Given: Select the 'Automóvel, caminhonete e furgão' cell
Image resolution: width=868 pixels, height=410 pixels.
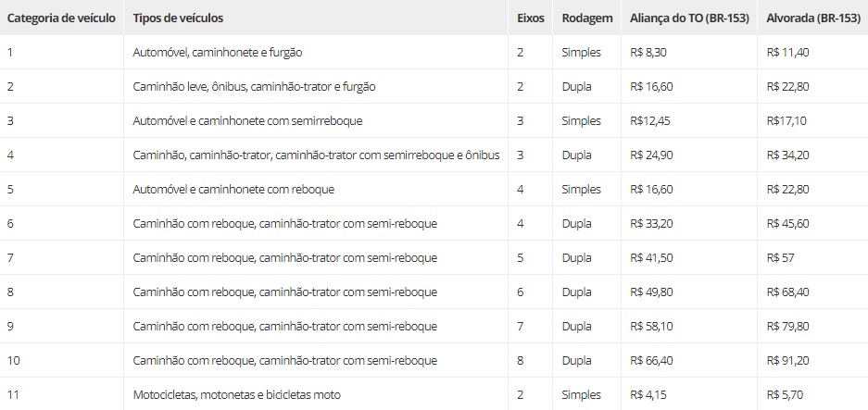Looking at the screenshot, I should 218,53.
